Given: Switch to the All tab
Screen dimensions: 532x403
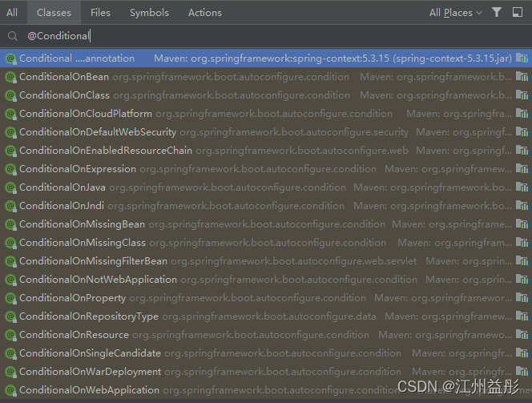Looking at the screenshot, I should pos(12,13).
